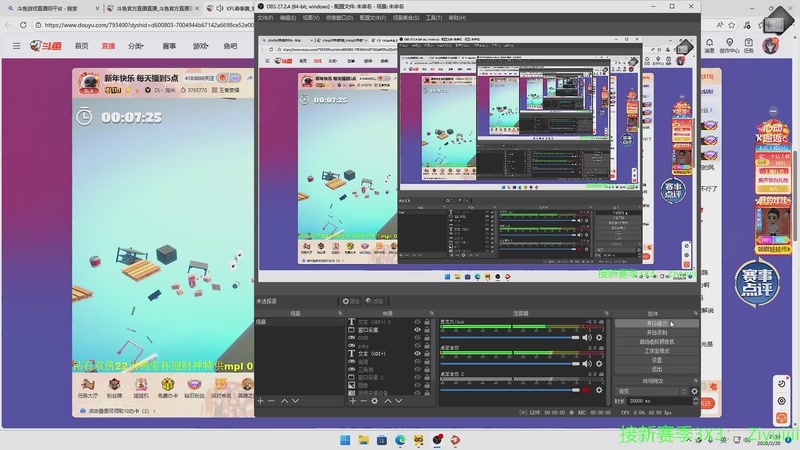Lock the 文本 (GDI+) source
The image size is (800, 450).
pos(427,353)
